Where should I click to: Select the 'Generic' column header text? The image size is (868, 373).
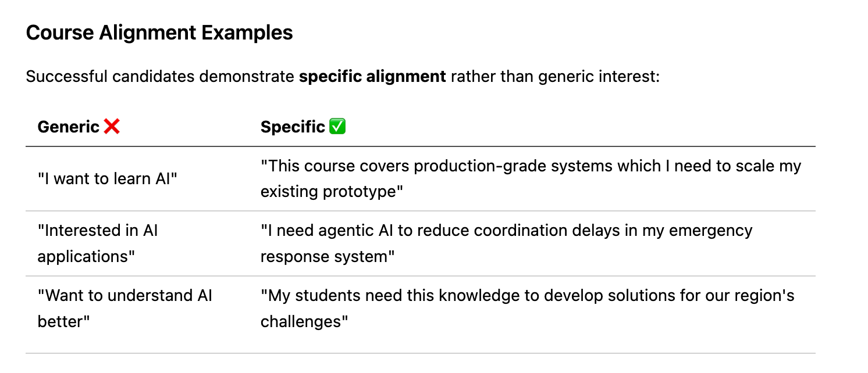69,127
